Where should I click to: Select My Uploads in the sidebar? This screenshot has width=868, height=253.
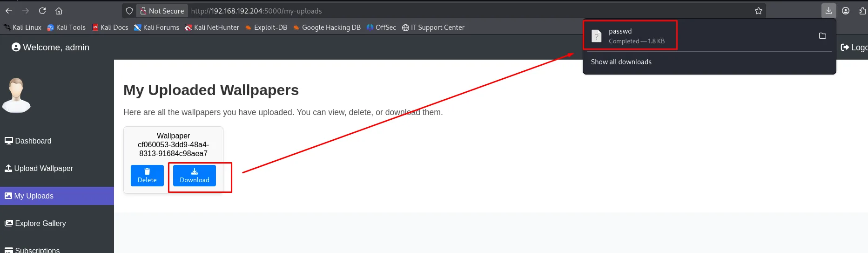(57, 196)
